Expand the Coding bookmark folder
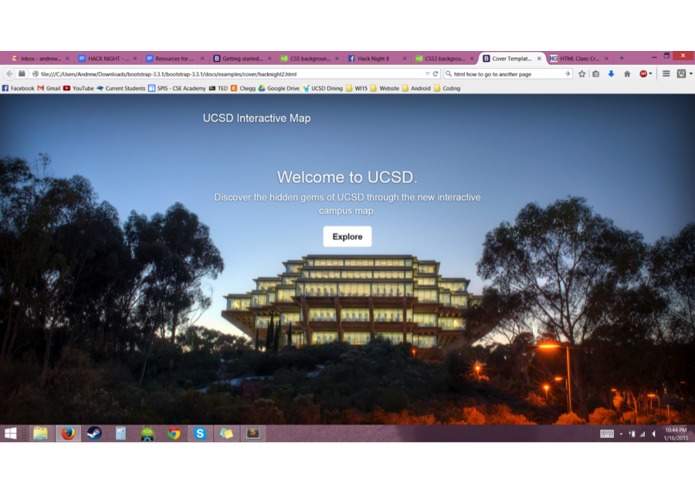 point(447,88)
